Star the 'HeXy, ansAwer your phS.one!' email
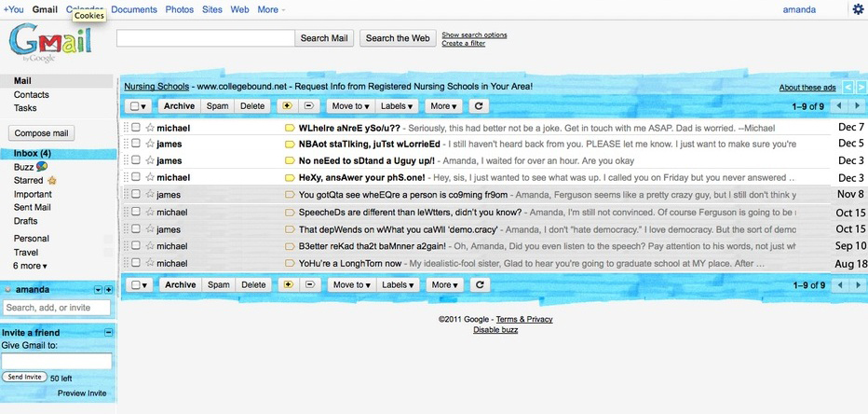 point(149,177)
